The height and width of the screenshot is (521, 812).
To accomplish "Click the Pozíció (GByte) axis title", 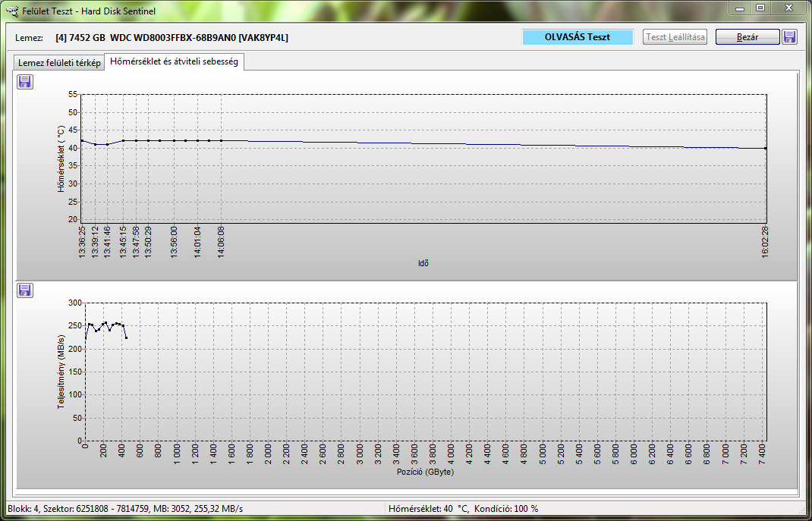I will coord(425,472).
